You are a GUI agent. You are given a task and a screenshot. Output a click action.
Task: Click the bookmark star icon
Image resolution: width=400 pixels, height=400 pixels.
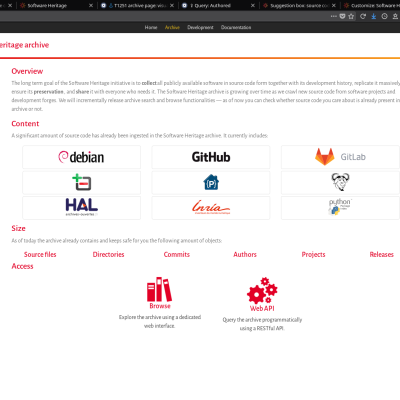point(351,16)
